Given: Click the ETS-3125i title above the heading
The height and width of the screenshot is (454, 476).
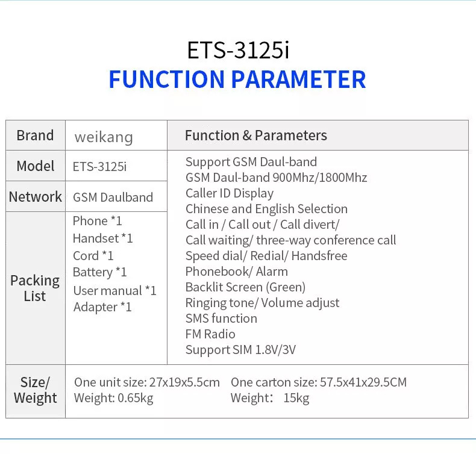Looking at the screenshot, I should click(x=237, y=51).
